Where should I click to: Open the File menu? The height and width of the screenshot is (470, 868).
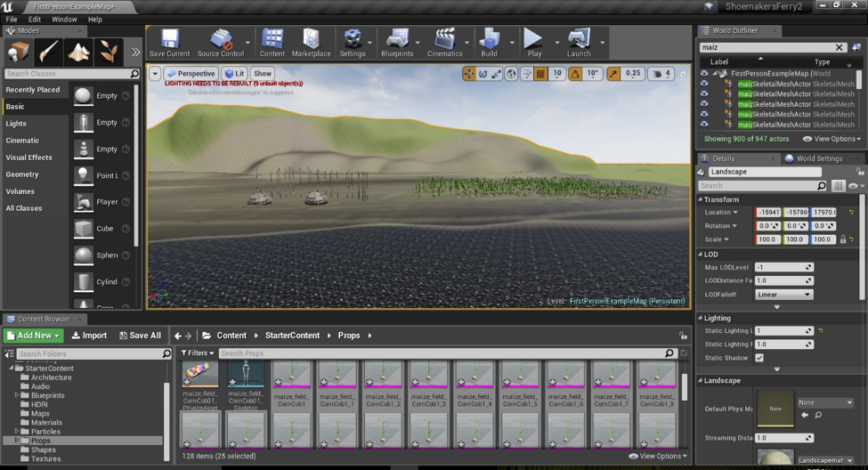[x=12, y=19]
